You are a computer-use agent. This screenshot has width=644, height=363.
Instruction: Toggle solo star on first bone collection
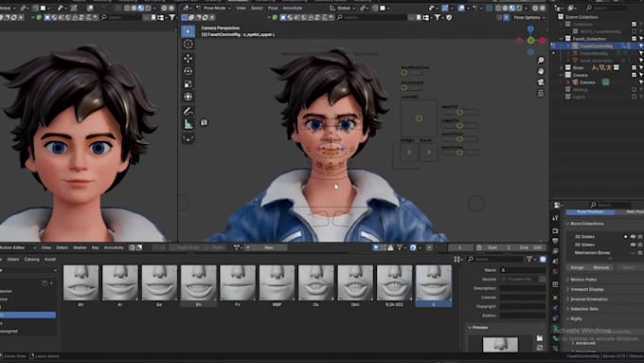point(640,237)
